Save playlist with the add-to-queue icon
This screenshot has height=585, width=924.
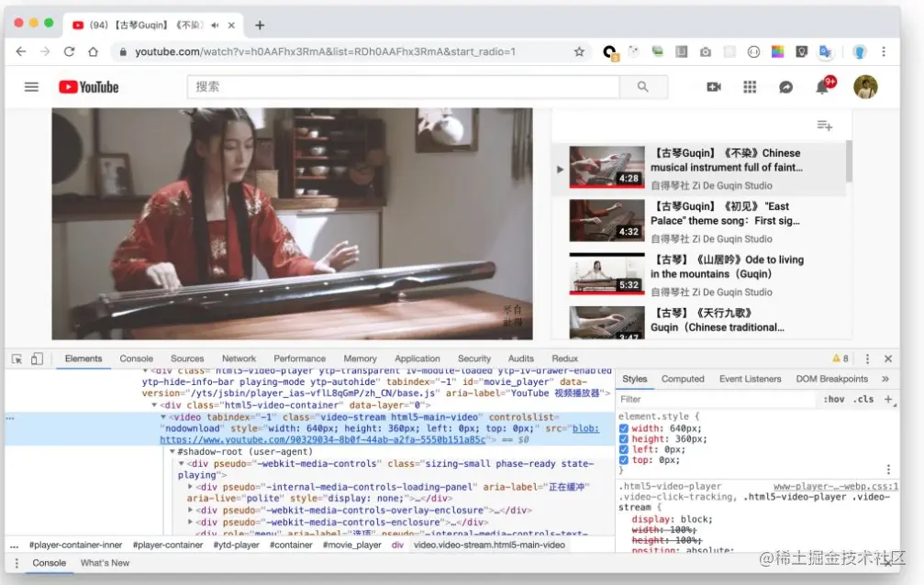point(824,126)
